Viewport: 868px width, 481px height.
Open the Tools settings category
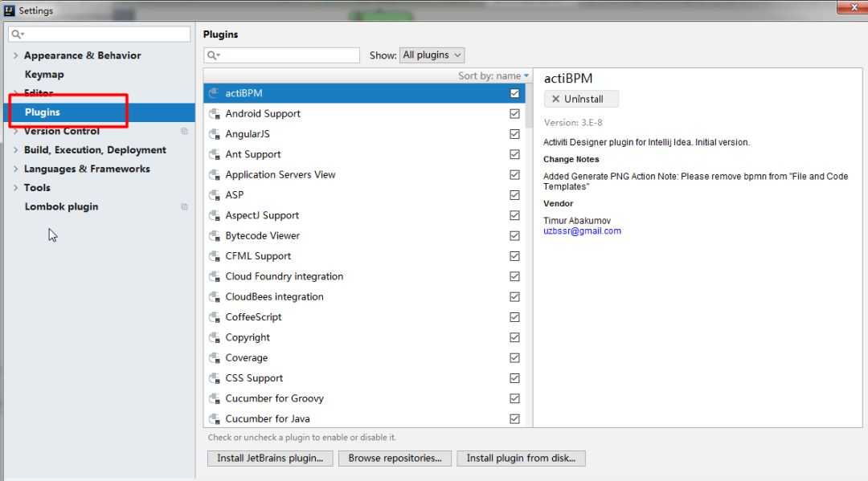click(x=37, y=187)
